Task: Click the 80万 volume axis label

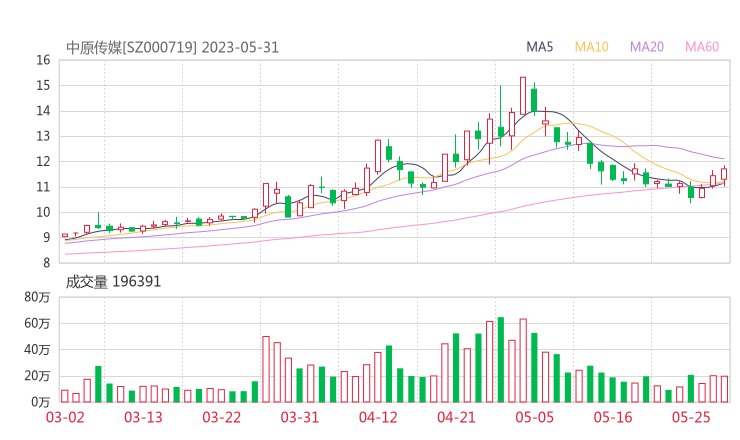Action: [37, 297]
